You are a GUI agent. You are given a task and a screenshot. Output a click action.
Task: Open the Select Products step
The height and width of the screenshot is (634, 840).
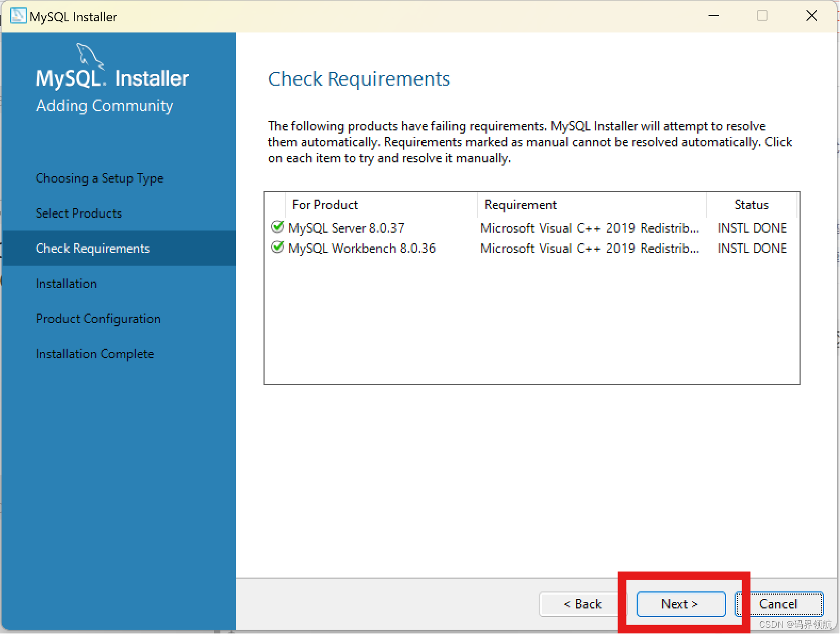coord(79,213)
